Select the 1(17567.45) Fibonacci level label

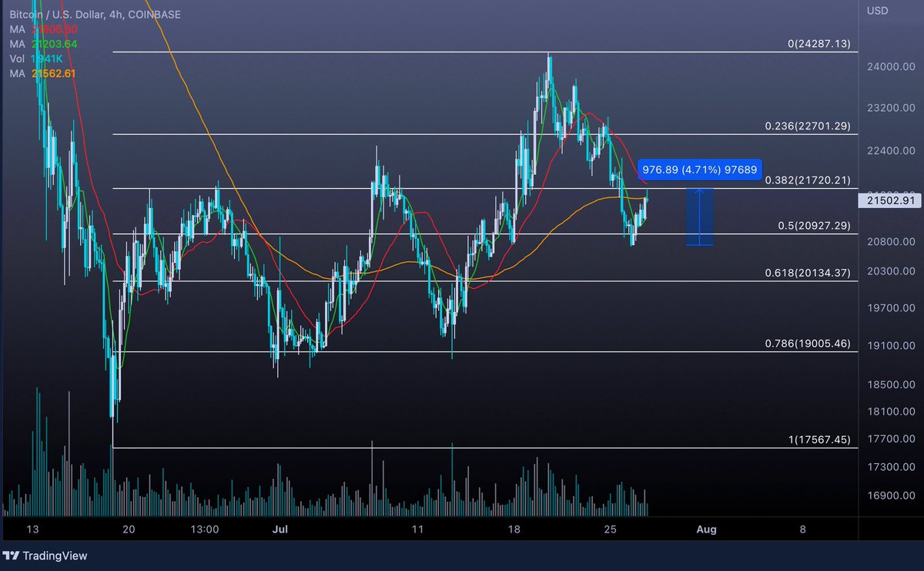819,439
